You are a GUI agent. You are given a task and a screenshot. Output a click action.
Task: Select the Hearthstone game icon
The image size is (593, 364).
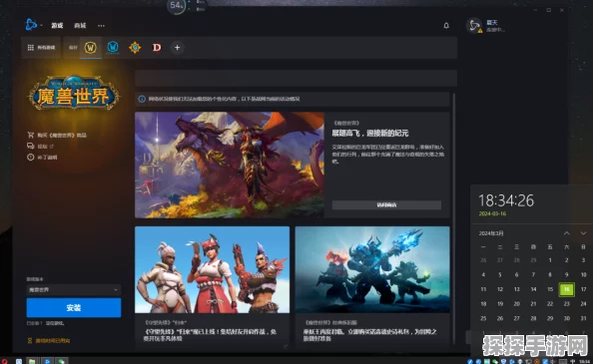click(135, 48)
